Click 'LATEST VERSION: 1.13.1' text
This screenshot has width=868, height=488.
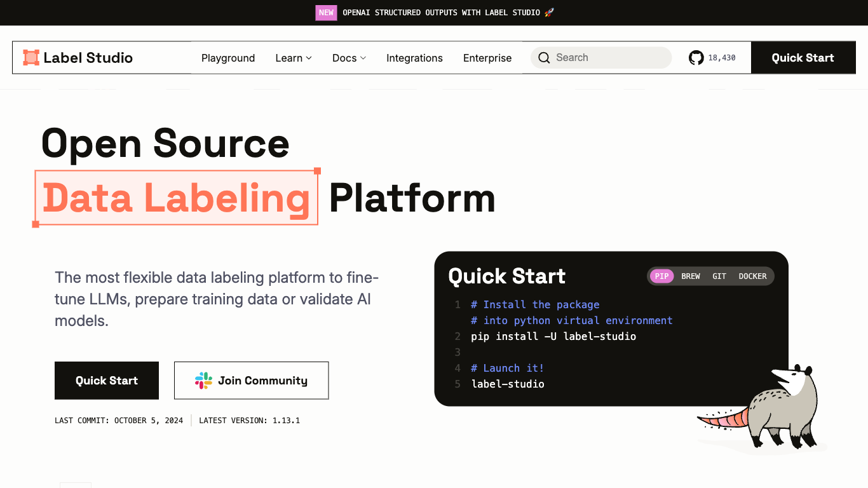pyautogui.click(x=250, y=421)
